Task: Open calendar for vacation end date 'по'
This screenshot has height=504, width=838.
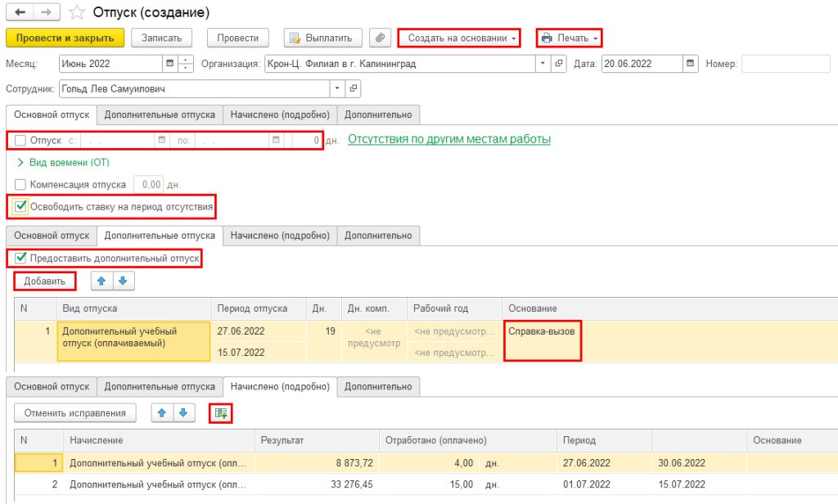Action: [276, 140]
